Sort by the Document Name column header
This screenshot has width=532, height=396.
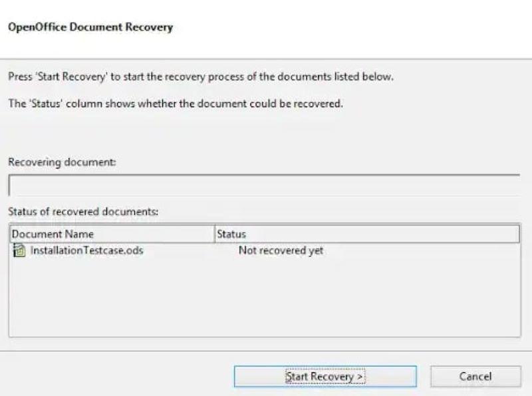click(x=112, y=234)
